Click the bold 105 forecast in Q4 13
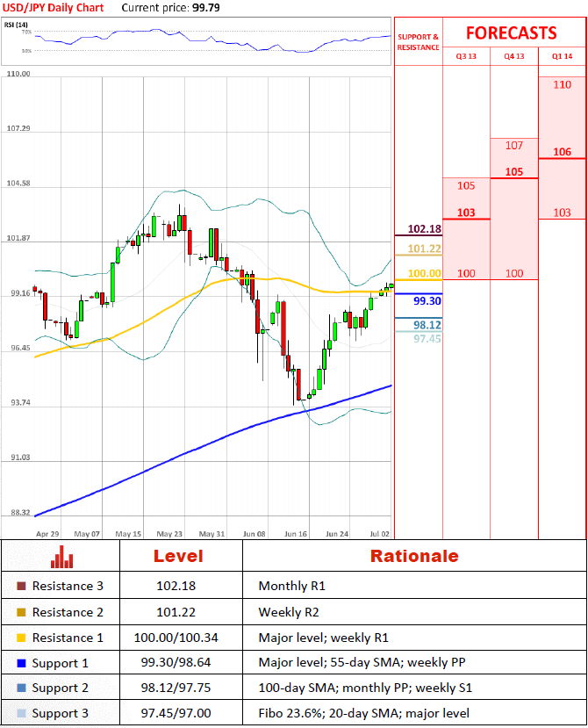This screenshot has width=588, height=728. (x=514, y=172)
